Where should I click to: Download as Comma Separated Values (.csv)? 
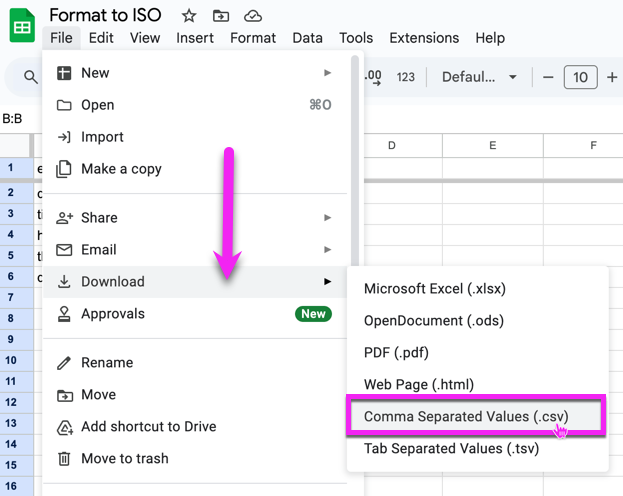click(476, 416)
